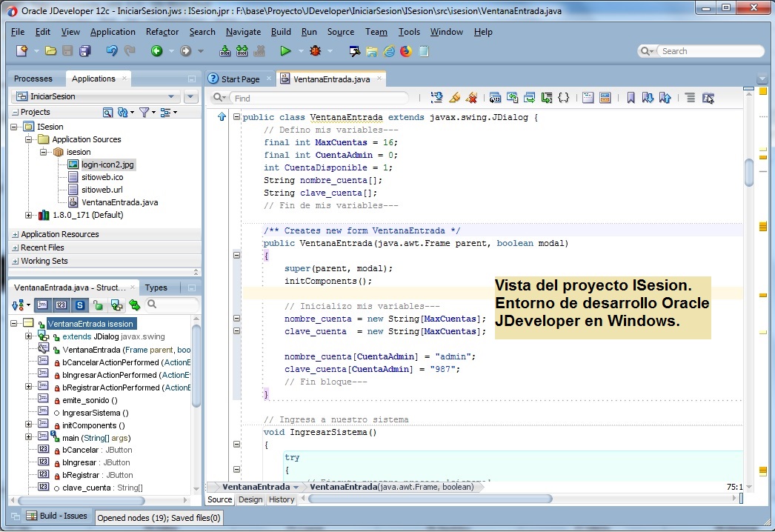Collapse the ISesion project node
The image size is (775, 532).
coord(14,127)
